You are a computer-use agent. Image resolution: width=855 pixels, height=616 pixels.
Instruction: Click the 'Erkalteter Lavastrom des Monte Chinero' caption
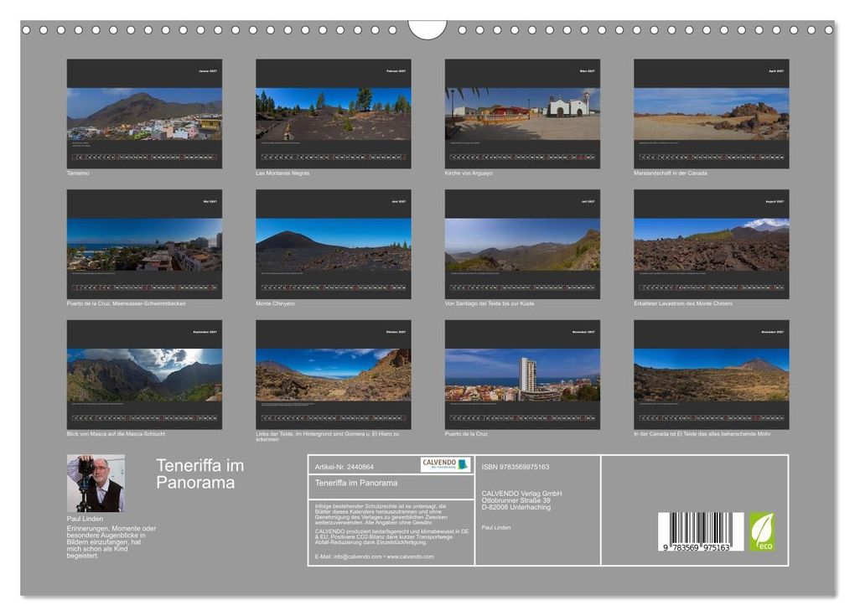point(682,303)
